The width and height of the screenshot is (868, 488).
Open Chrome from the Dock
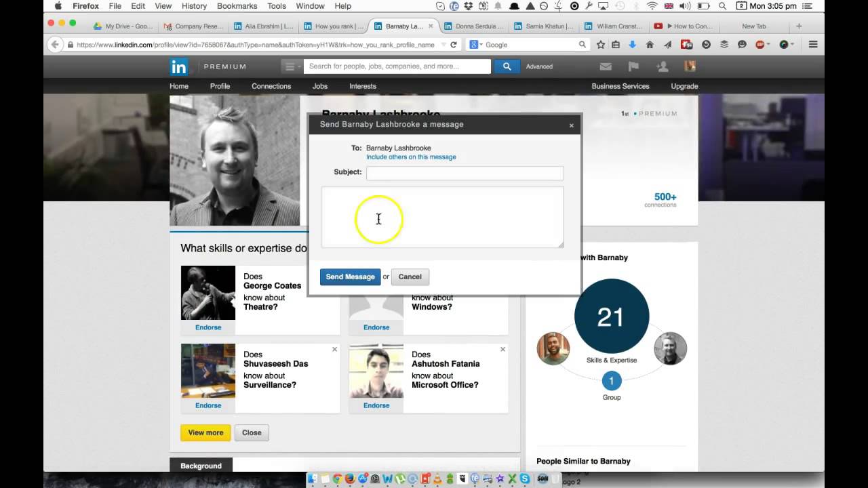(337, 479)
